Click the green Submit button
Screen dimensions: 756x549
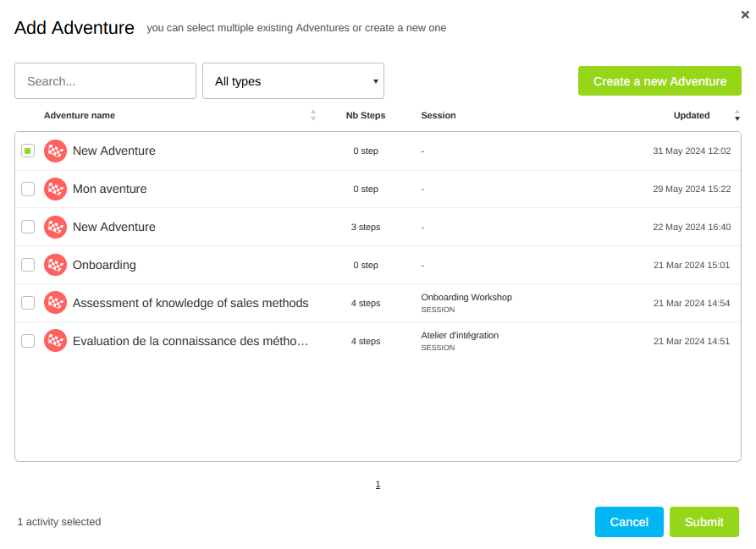coord(704,522)
